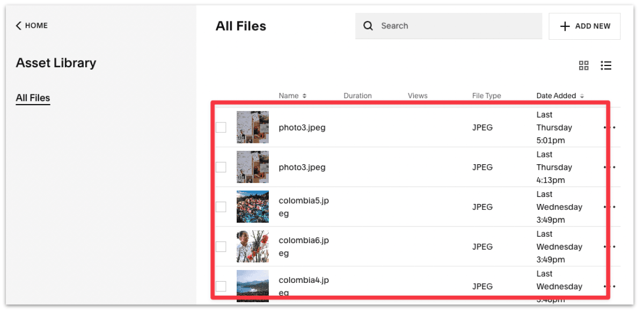The image size is (644, 314).
Task: Click the Asset Library heading
Action: 56,63
